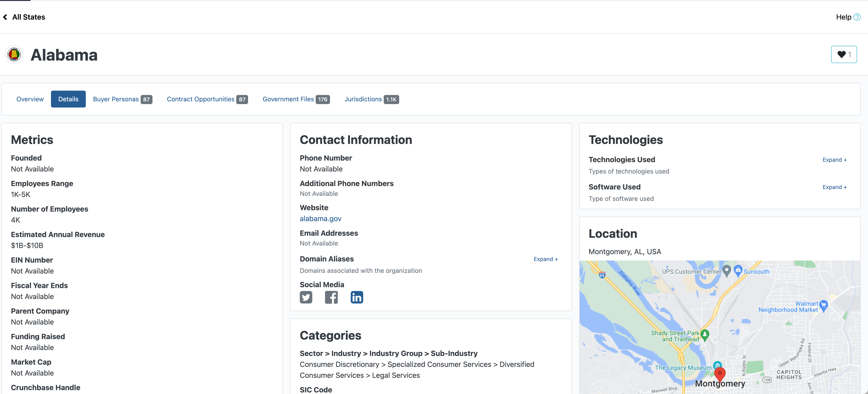Click the Montgomery map view

(720, 327)
